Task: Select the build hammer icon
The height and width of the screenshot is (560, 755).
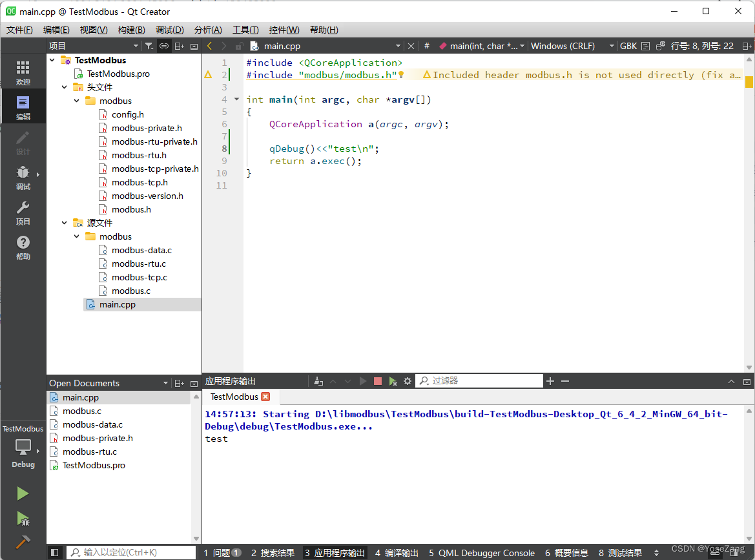Action: 23,543
